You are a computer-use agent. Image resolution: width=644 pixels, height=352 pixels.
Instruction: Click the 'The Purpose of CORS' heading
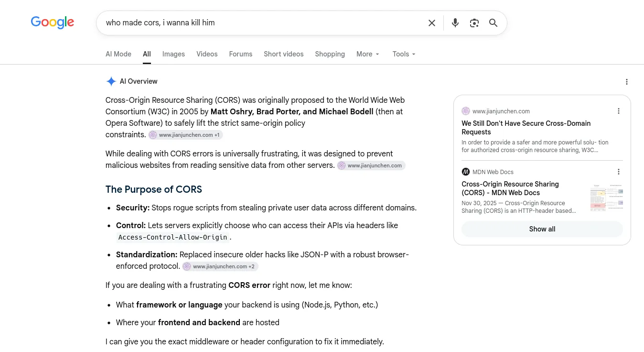[154, 189]
